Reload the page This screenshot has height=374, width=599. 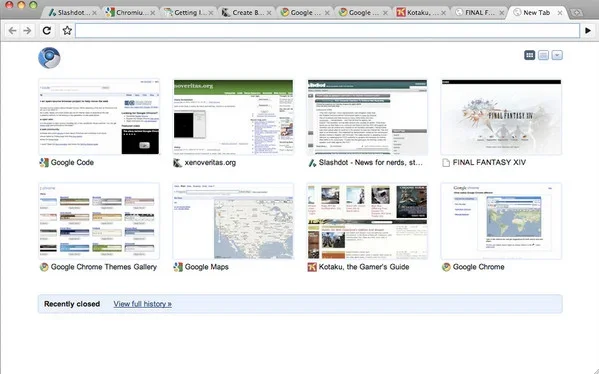click(47, 31)
